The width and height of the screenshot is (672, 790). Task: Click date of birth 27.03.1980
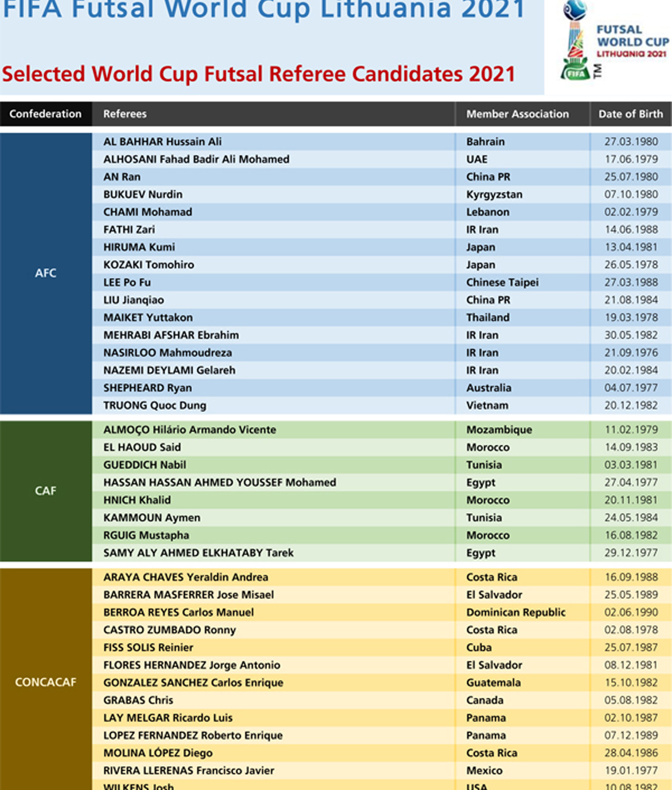point(631,142)
